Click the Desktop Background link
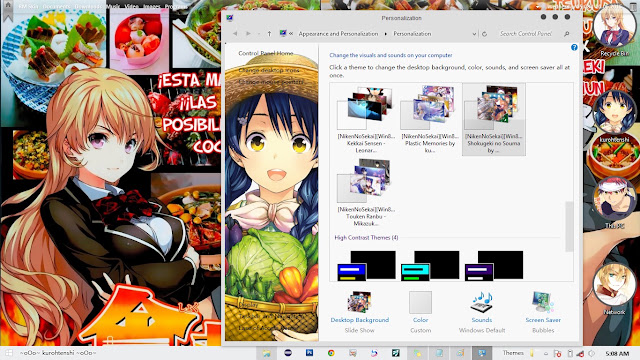The image size is (640, 360). [360, 320]
